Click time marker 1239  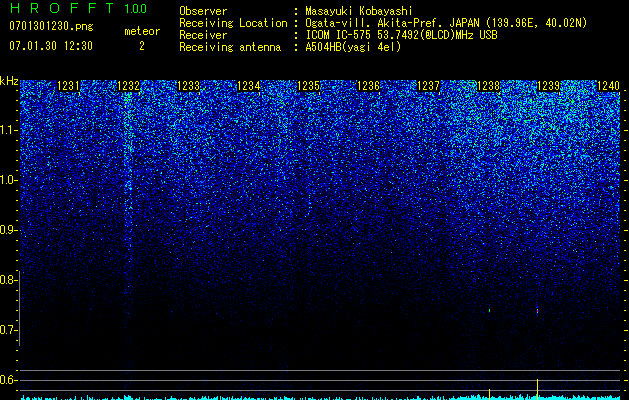pos(548,86)
